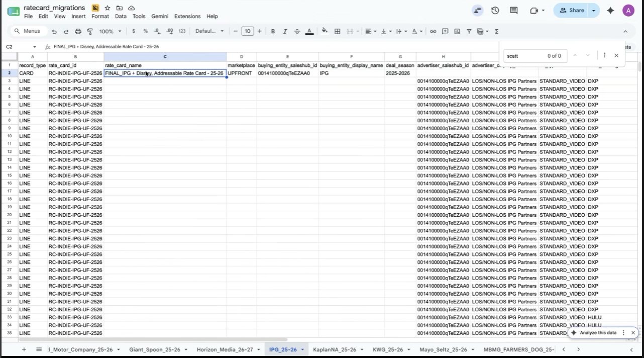
Task: Open the Borders tool
Action: [338, 31]
